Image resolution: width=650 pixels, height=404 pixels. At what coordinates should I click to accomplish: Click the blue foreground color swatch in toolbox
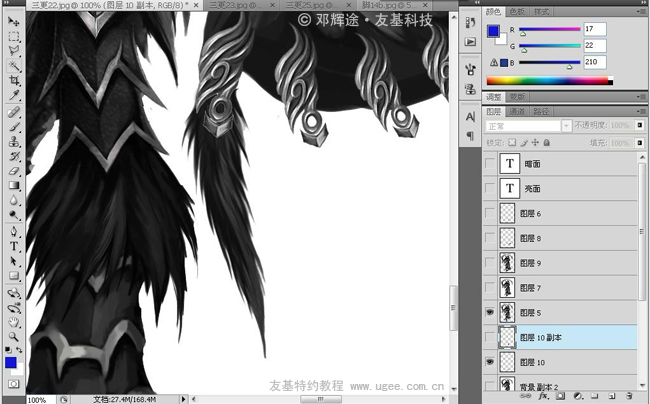[11, 362]
